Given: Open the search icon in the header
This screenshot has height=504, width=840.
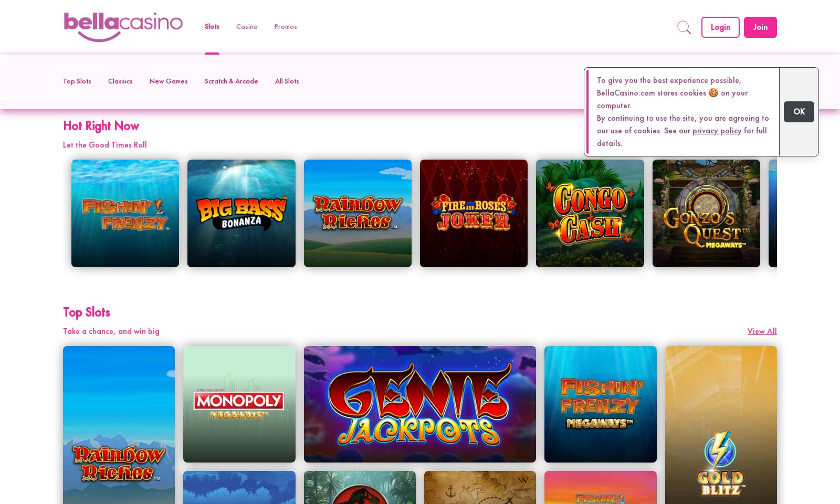Looking at the screenshot, I should click(x=684, y=27).
